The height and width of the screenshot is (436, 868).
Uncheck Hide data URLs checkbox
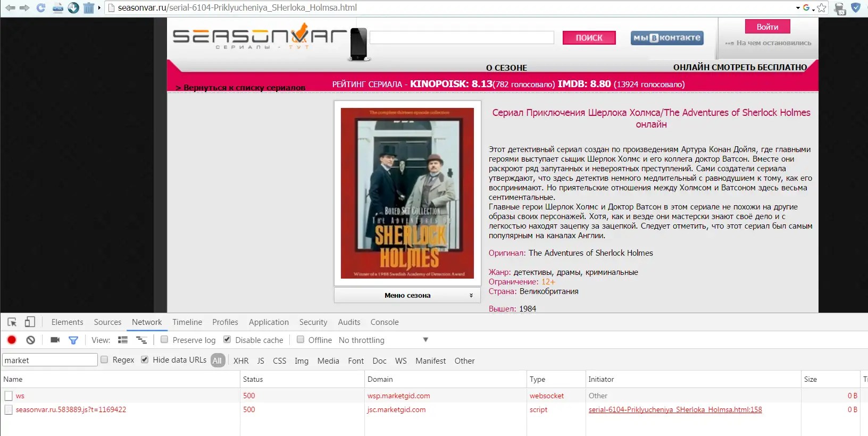click(x=145, y=359)
